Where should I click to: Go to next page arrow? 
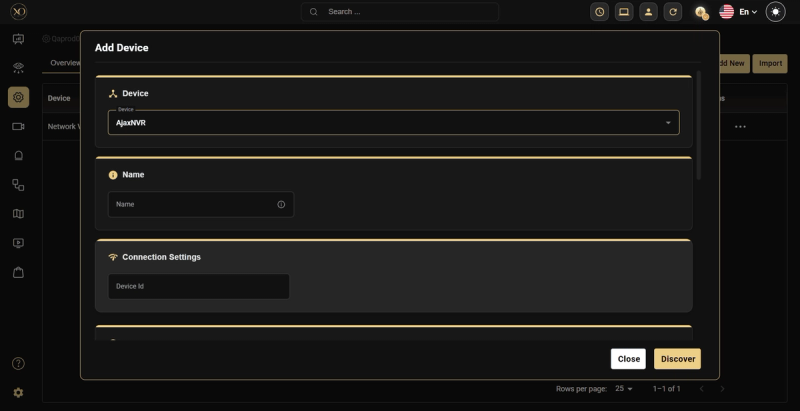click(722, 389)
